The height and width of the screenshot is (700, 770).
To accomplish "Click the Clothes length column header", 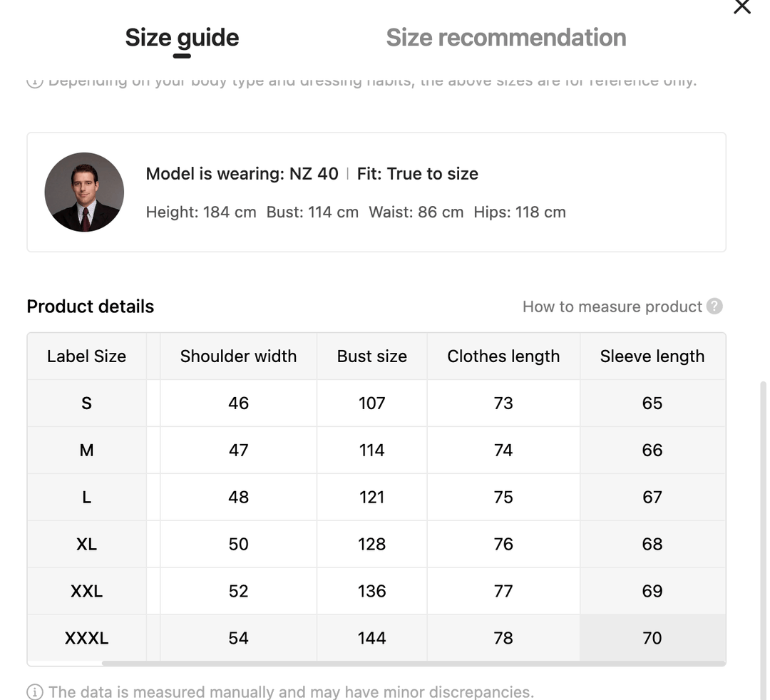I will pos(503,356).
